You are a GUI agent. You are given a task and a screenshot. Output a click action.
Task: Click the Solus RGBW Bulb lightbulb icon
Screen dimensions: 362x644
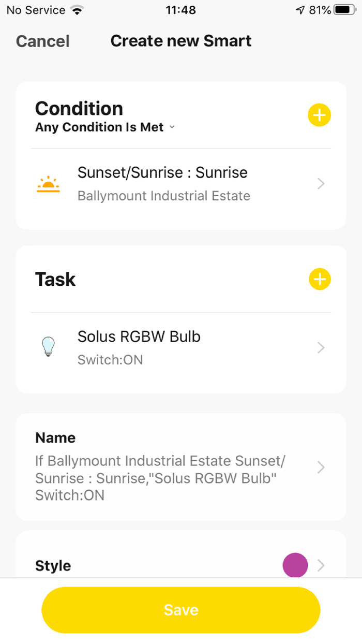pyautogui.click(x=48, y=347)
